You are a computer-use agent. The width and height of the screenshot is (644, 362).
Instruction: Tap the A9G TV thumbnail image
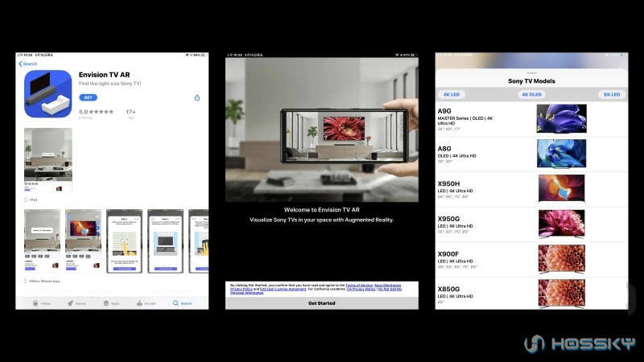pyautogui.click(x=561, y=118)
